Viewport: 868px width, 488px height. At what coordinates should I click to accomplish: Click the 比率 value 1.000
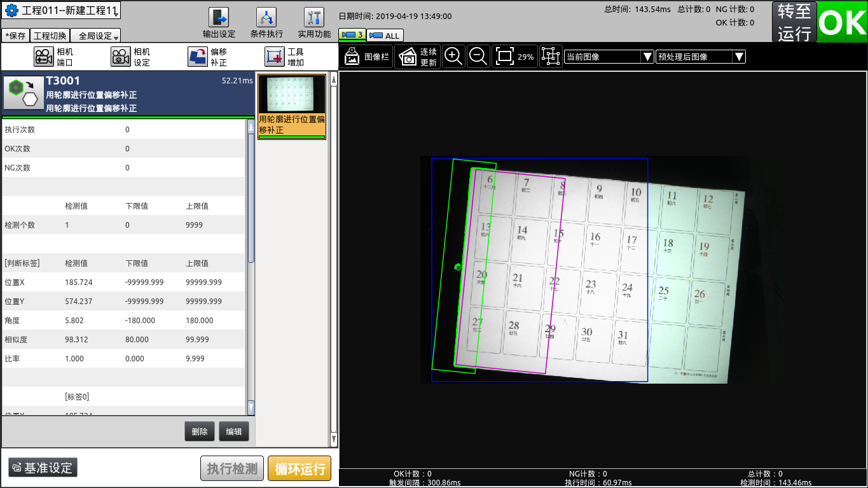(x=74, y=359)
